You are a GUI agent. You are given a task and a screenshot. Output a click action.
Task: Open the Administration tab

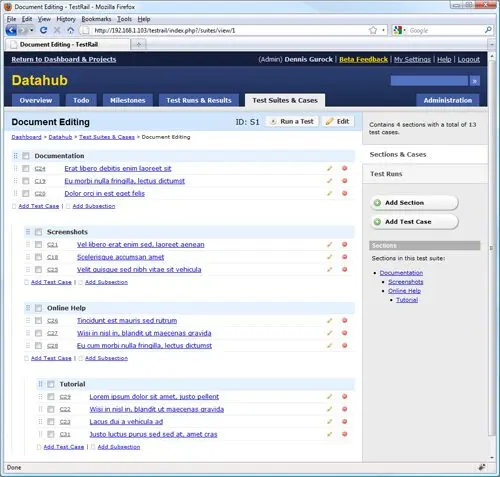[x=448, y=100]
